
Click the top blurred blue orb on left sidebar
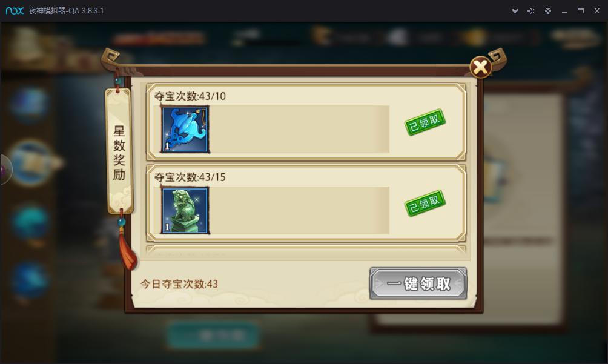pyautogui.click(x=30, y=104)
